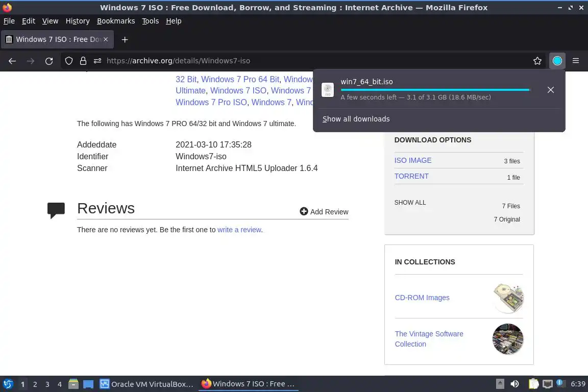
Task: Click the Ultimate tag link
Action: pos(190,90)
